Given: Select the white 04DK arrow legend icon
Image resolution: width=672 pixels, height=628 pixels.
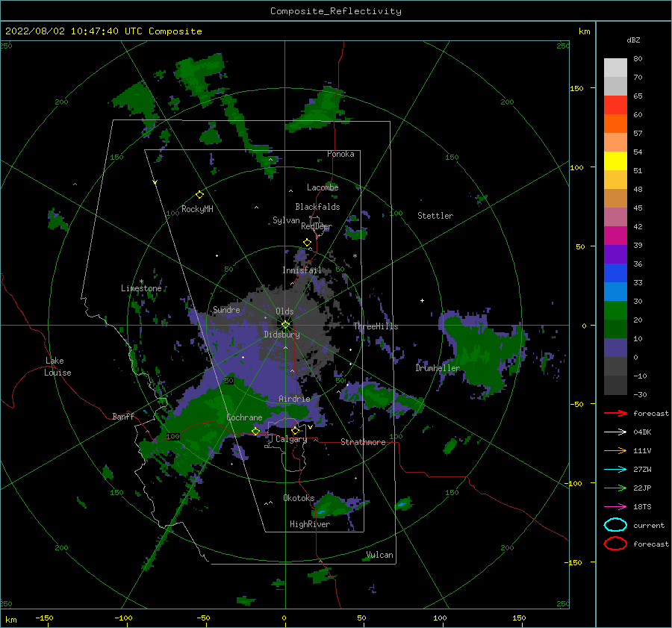Looking at the screenshot, I should pos(615,432).
